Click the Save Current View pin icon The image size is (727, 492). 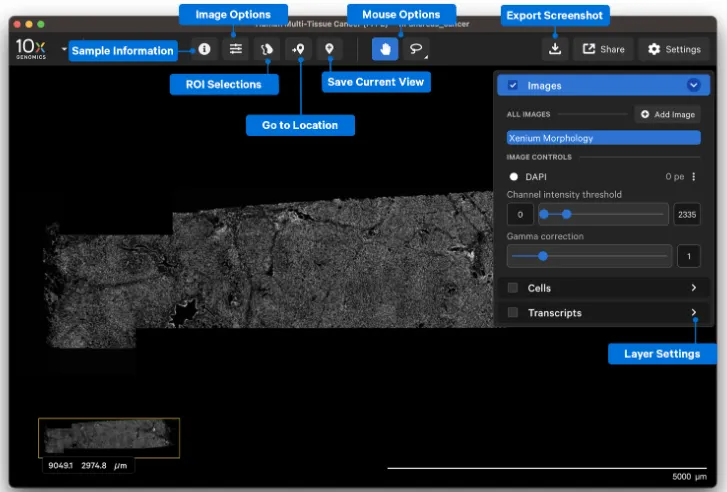pyautogui.click(x=329, y=49)
